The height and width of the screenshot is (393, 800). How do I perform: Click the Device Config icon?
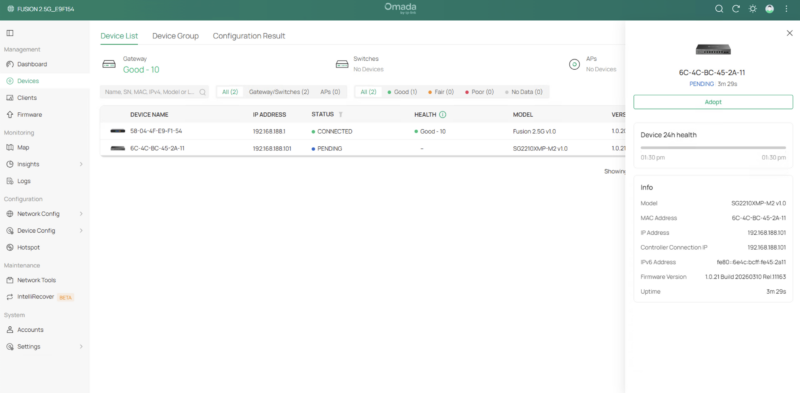tap(10, 231)
